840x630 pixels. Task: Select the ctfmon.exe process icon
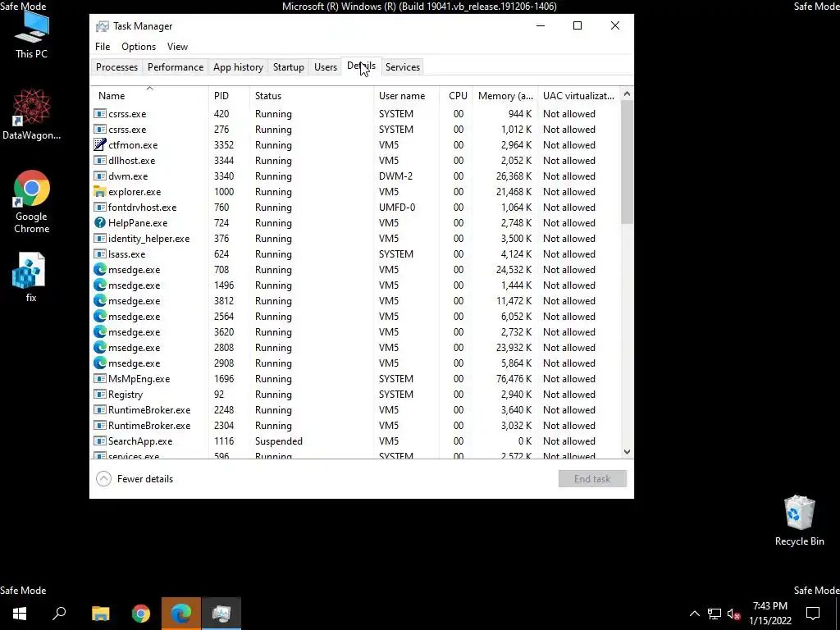click(x=99, y=144)
